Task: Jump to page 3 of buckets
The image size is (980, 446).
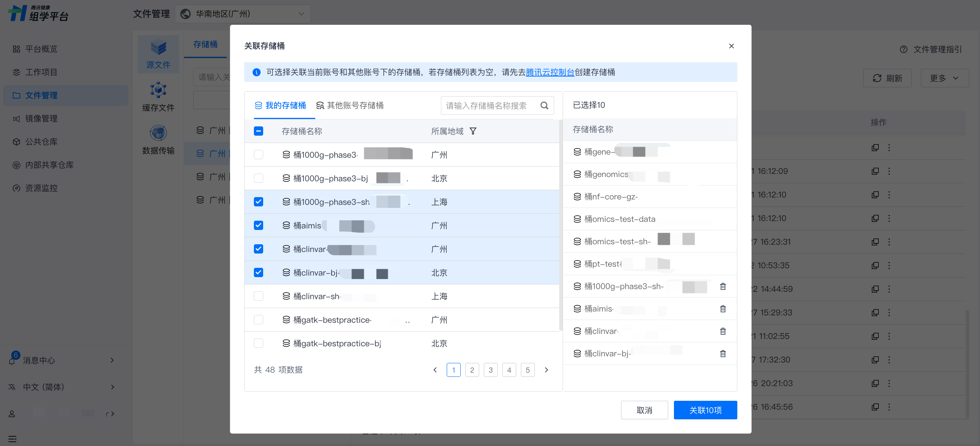Action: [x=490, y=370]
